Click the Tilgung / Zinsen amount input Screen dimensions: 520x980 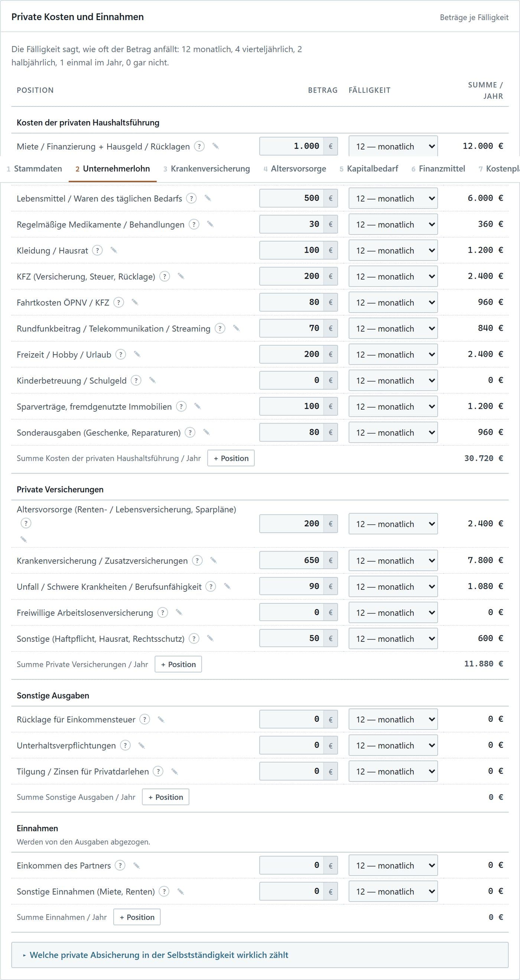tap(292, 771)
